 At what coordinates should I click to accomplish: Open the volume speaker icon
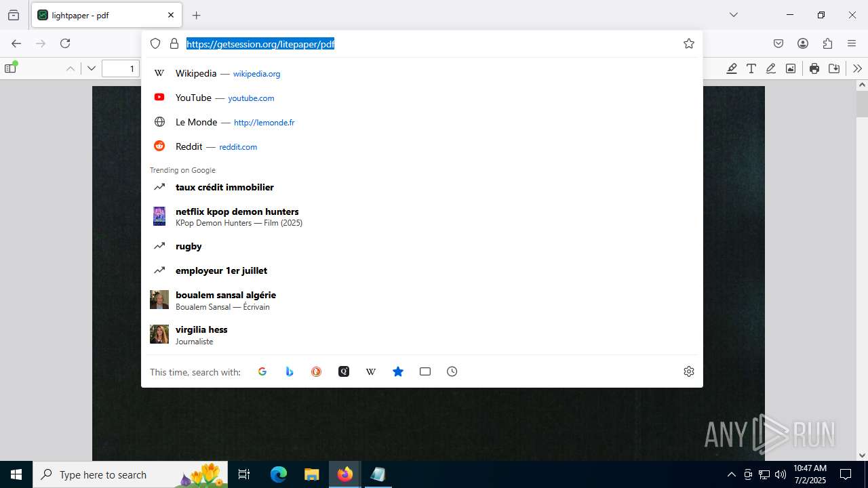tap(781, 474)
